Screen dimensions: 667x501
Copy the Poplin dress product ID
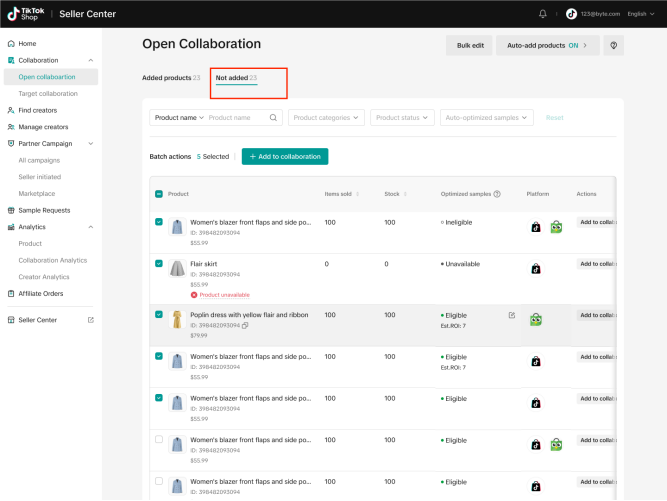(x=245, y=325)
